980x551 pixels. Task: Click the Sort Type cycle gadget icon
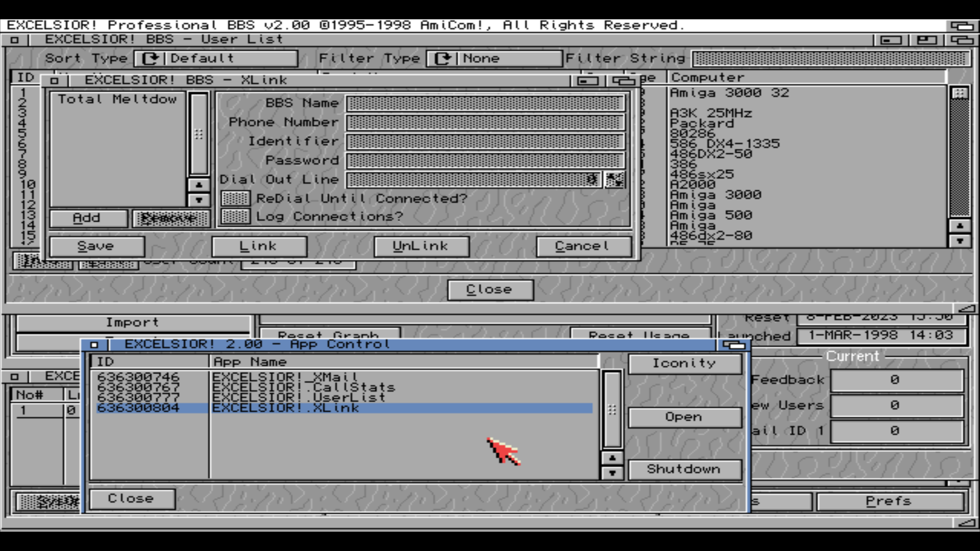coord(150,59)
